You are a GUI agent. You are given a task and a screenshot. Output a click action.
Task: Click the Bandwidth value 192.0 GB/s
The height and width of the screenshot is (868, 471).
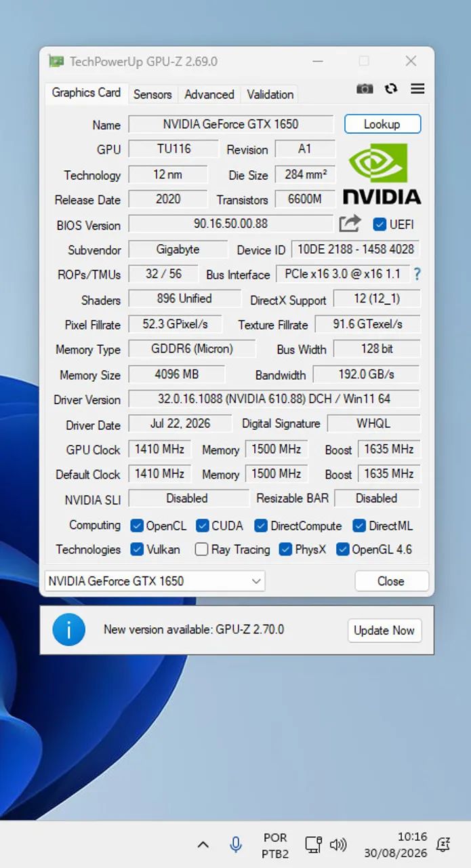(367, 374)
